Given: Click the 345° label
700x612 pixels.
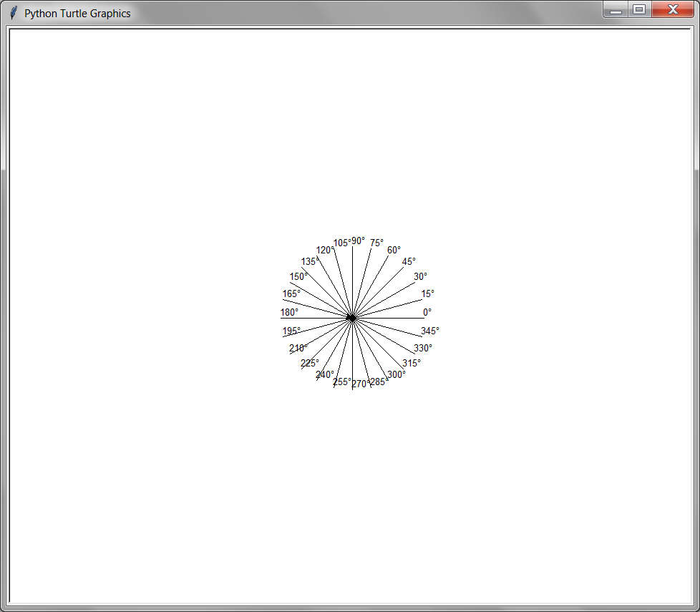Looking at the screenshot, I should pos(430,331).
